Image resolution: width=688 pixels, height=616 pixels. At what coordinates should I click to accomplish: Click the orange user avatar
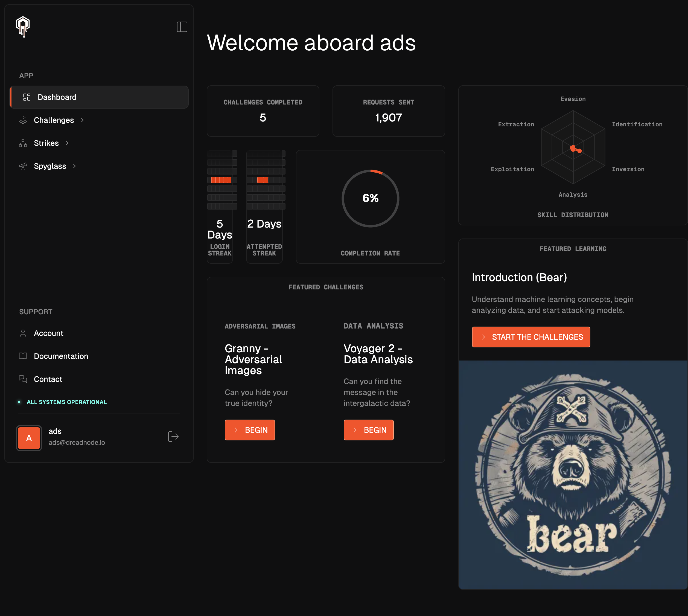[x=29, y=438]
